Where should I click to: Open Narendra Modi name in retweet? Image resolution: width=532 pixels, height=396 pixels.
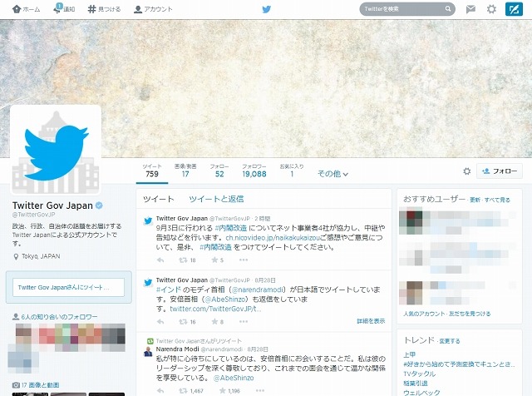tap(177, 349)
